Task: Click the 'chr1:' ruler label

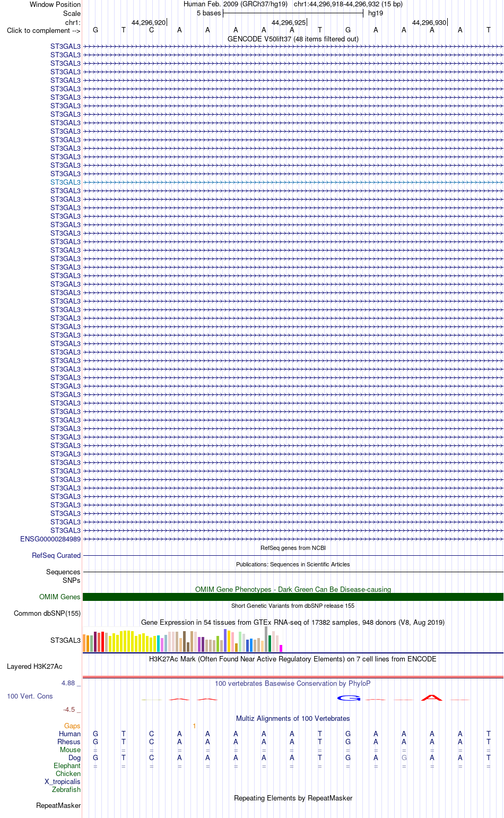Action: (73, 22)
